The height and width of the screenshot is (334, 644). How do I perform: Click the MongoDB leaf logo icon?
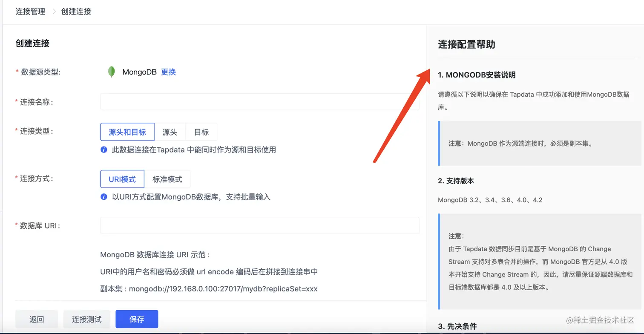pyautogui.click(x=112, y=72)
